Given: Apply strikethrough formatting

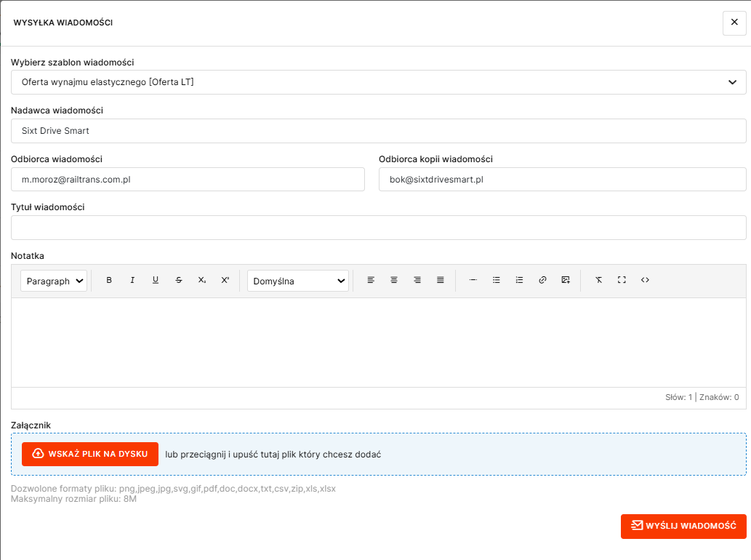Looking at the screenshot, I should [x=179, y=280].
